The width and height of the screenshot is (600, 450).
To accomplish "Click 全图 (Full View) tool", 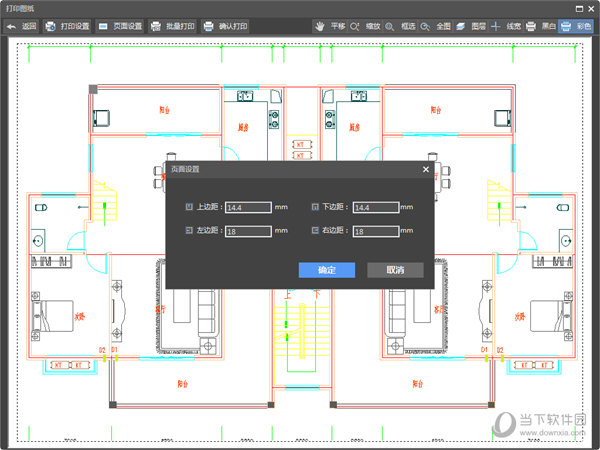I will (434, 26).
